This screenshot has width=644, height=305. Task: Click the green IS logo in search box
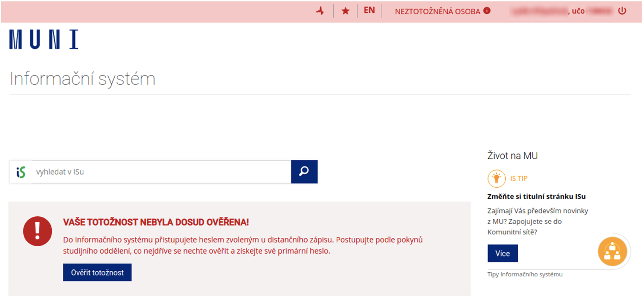point(21,172)
